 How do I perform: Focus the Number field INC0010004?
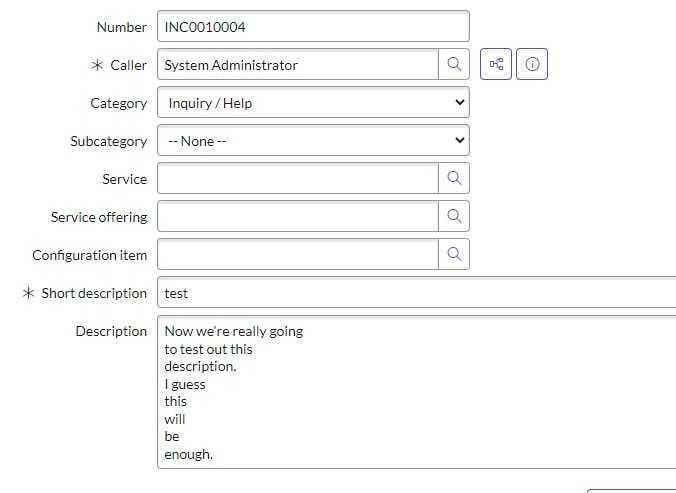[x=313, y=26]
